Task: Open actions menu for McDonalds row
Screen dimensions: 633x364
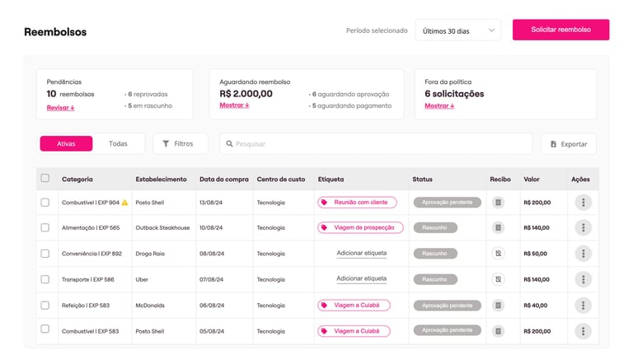Action: 583,306
